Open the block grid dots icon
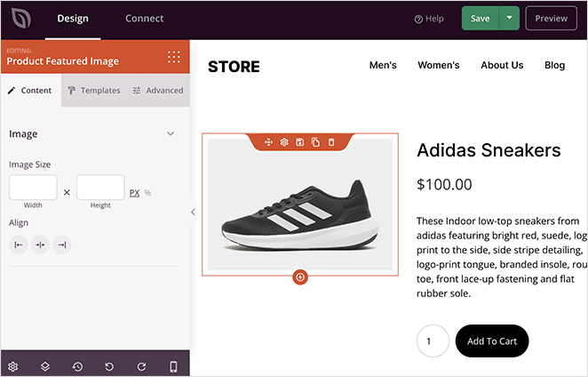 (173, 57)
